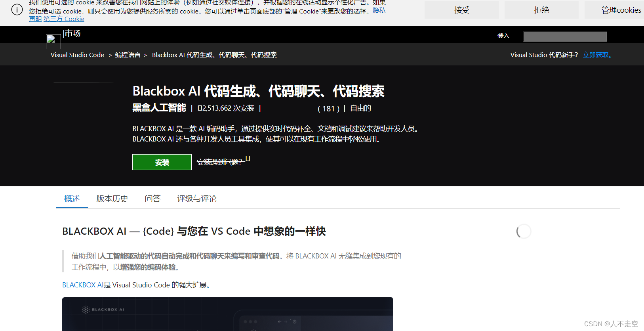Accept cookies with 接受 button
The width and height of the screenshot is (644, 331).
point(462,10)
